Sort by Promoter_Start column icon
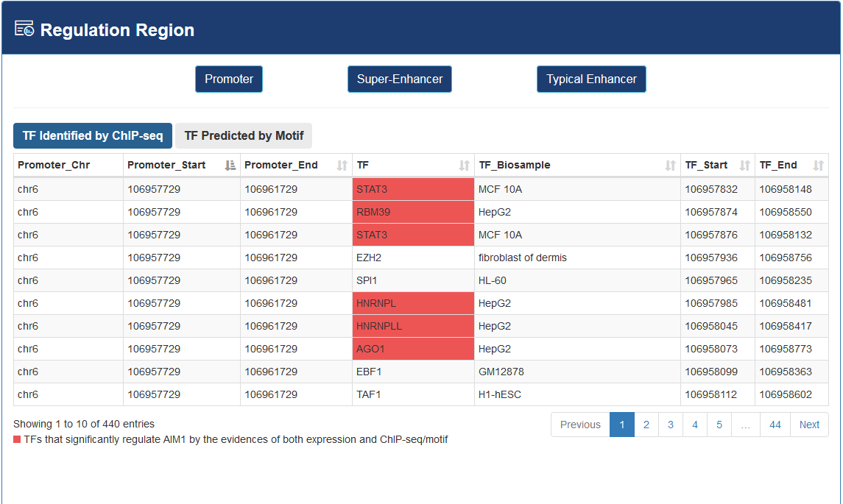Viewport: 843px width, 504px height. [230, 166]
